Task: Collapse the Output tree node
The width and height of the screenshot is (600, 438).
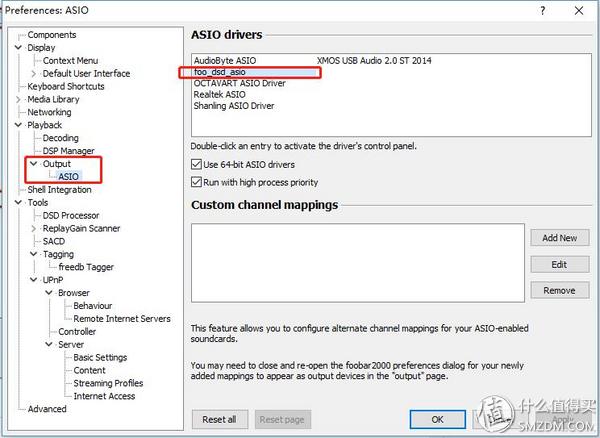Action: pyautogui.click(x=34, y=164)
